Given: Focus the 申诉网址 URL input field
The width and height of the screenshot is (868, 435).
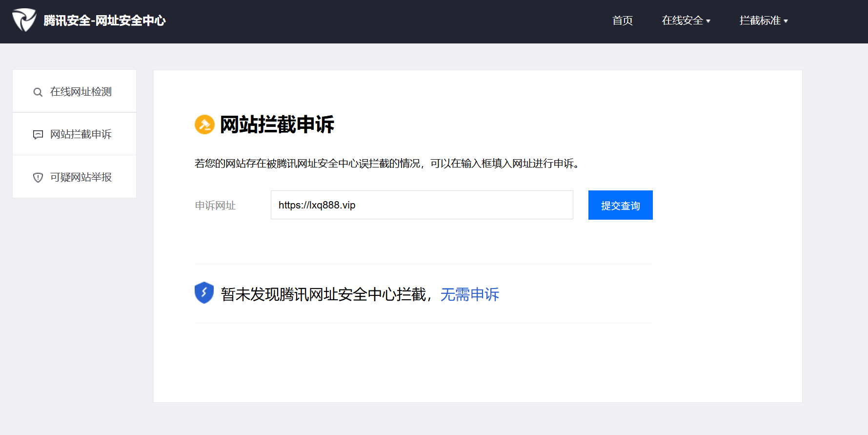Looking at the screenshot, I should click(422, 205).
